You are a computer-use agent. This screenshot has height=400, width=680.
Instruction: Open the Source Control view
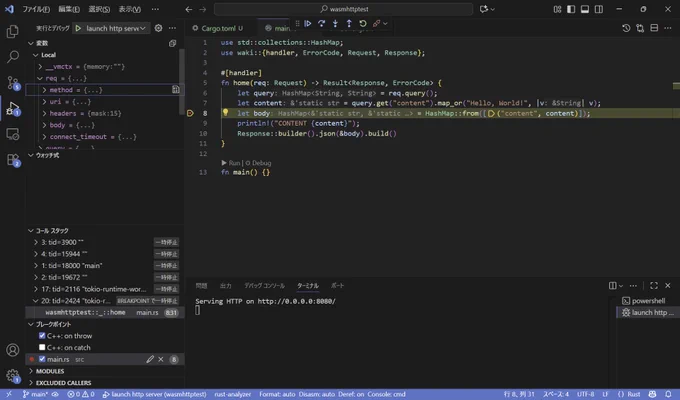click(13, 82)
